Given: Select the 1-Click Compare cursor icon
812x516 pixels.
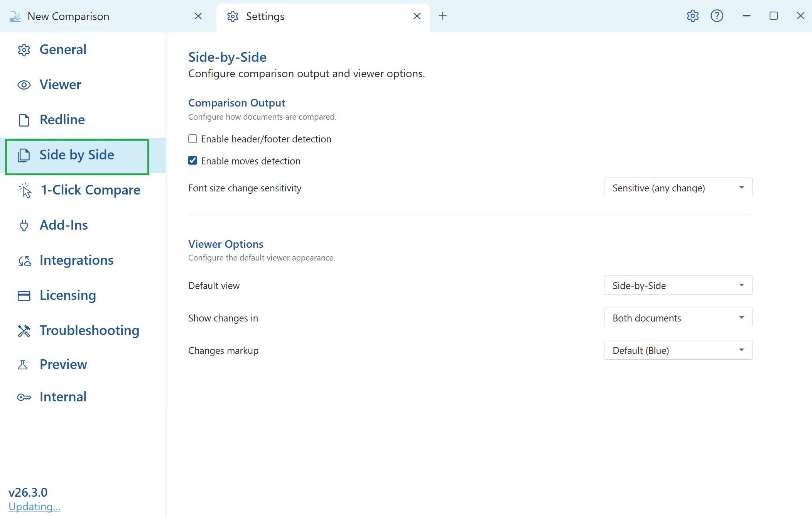Looking at the screenshot, I should (24, 190).
